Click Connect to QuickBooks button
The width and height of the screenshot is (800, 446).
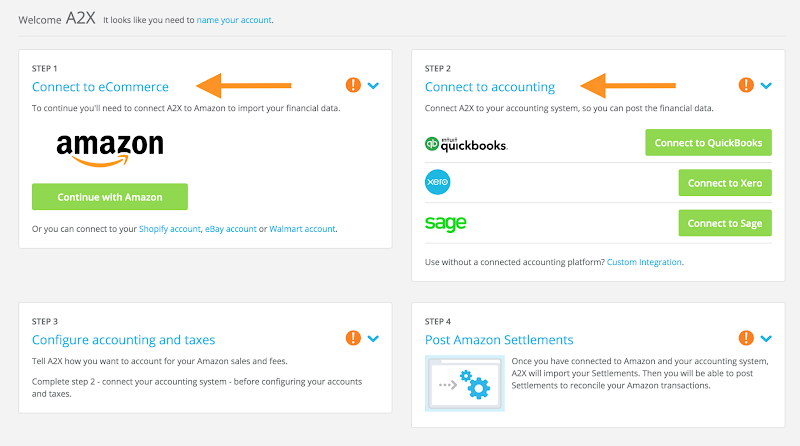click(708, 143)
